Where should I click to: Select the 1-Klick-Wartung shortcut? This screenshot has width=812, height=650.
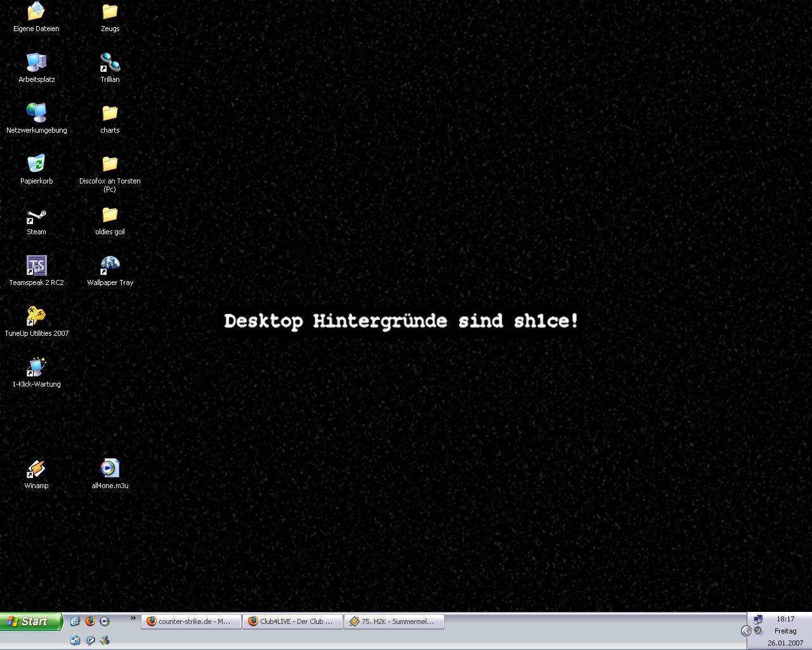[36, 368]
